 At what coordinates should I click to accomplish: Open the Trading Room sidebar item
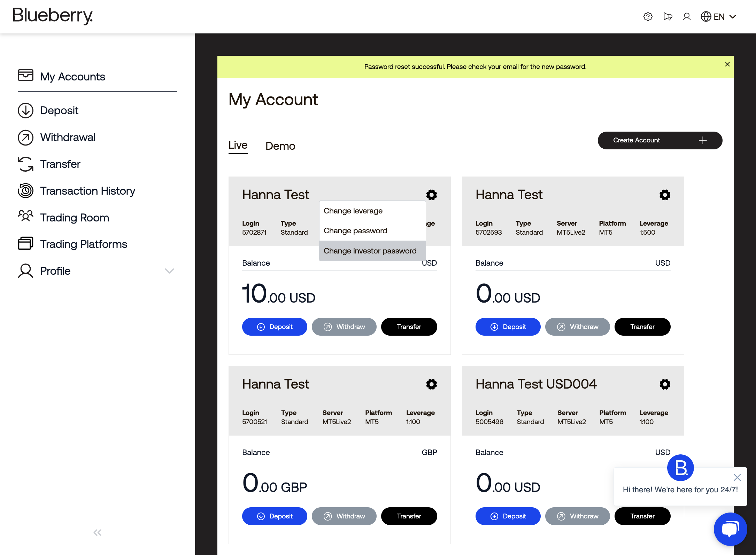63,218
